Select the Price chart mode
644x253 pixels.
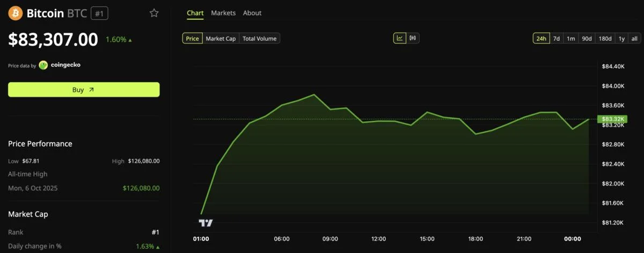tap(193, 38)
